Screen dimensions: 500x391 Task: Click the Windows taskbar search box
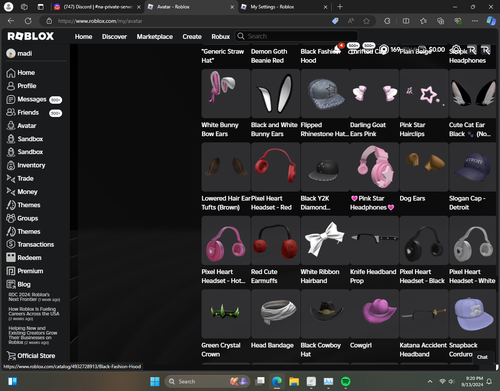tap(207, 381)
